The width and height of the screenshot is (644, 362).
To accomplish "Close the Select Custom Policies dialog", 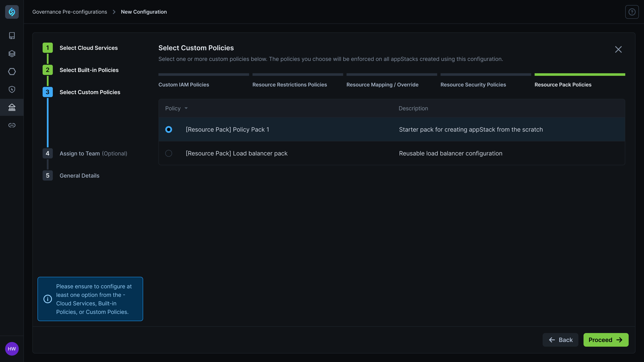I will coord(618,49).
